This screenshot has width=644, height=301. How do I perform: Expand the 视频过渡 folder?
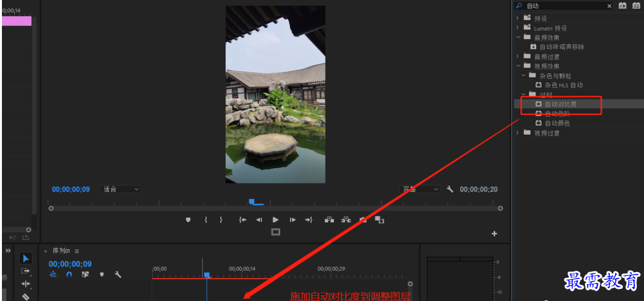click(518, 133)
